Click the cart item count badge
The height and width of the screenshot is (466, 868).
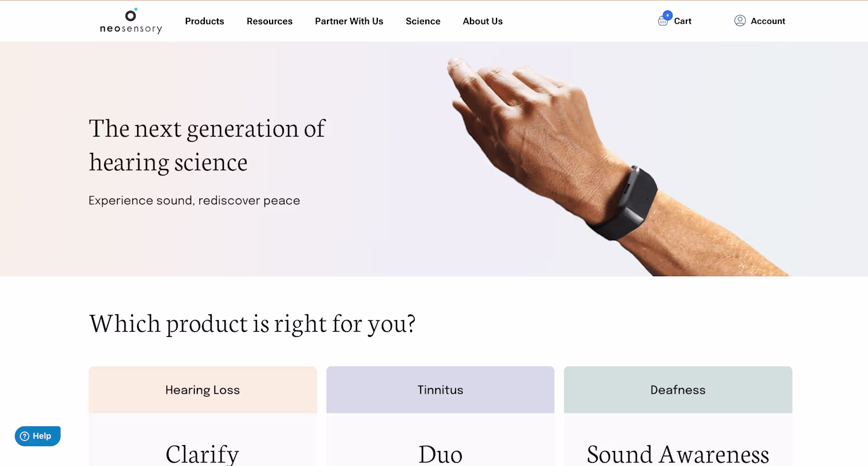point(668,15)
